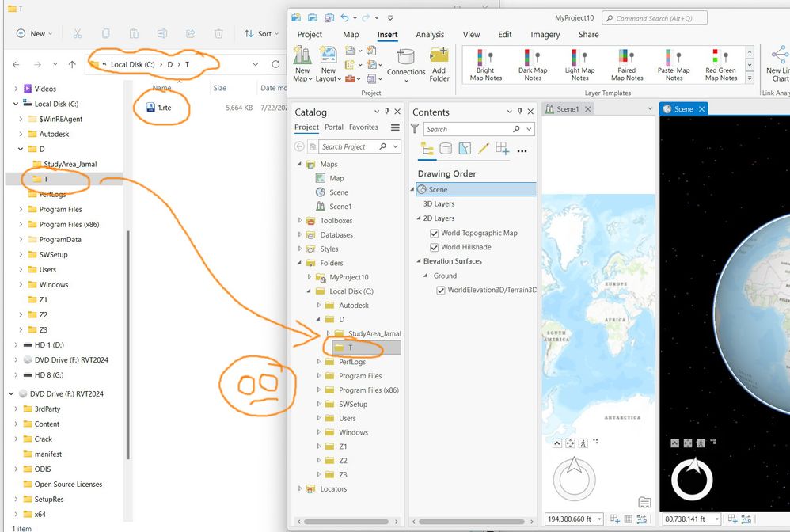Open the New Map dropdown arrow
This screenshot has width=790, height=532.
point(310,79)
